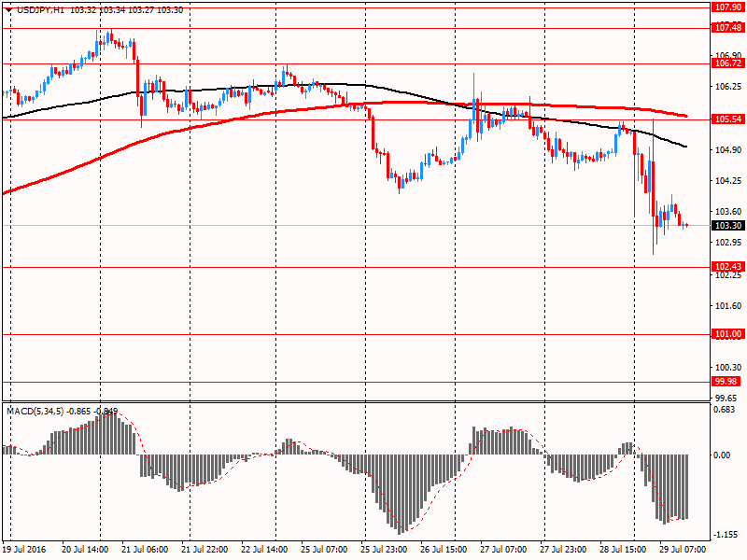The height and width of the screenshot is (560, 747).
Task: Select the 102.95 price axis value
Action: pyautogui.click(x=728, y=243)
